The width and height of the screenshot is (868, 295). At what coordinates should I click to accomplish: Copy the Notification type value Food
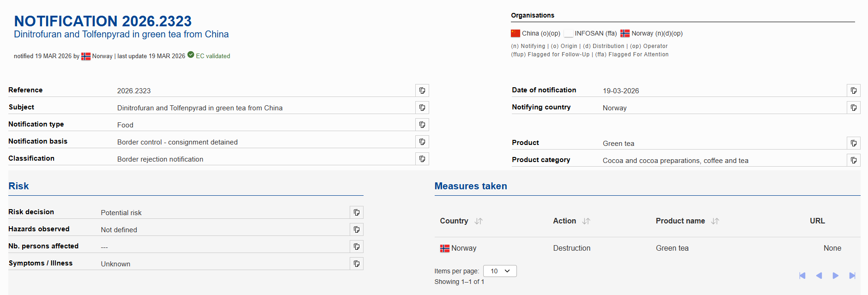tap(422, 125)
